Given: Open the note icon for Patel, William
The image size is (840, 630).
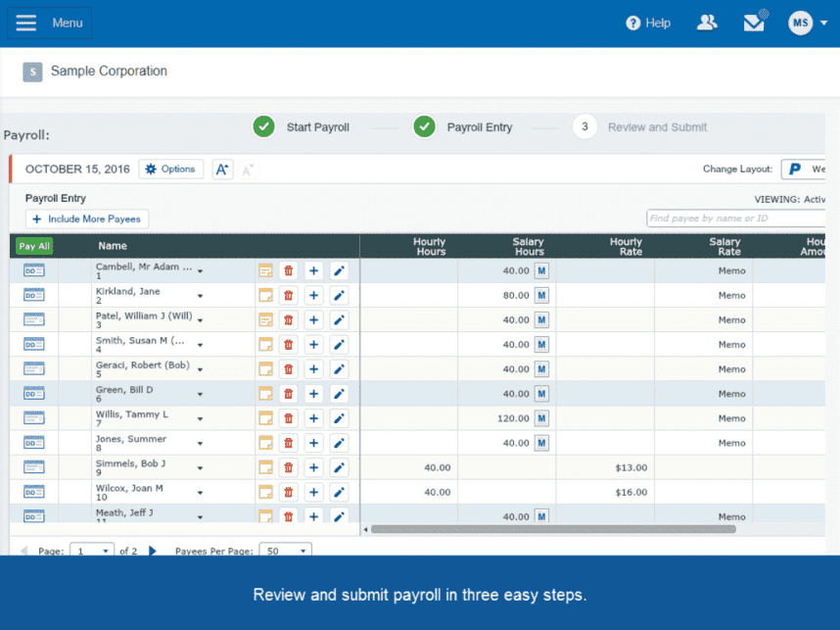Looking at the screenshot, I should point(265,319).
